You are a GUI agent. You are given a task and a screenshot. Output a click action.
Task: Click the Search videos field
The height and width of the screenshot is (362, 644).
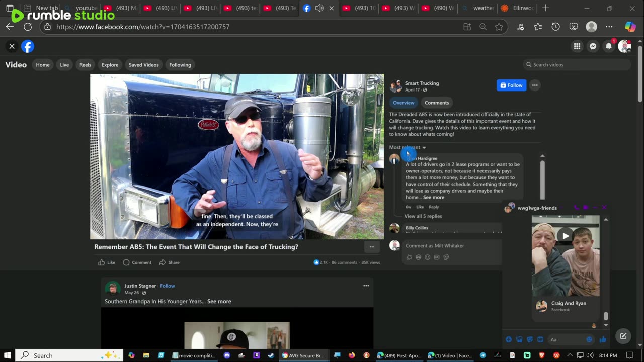(x=579, y=65)
